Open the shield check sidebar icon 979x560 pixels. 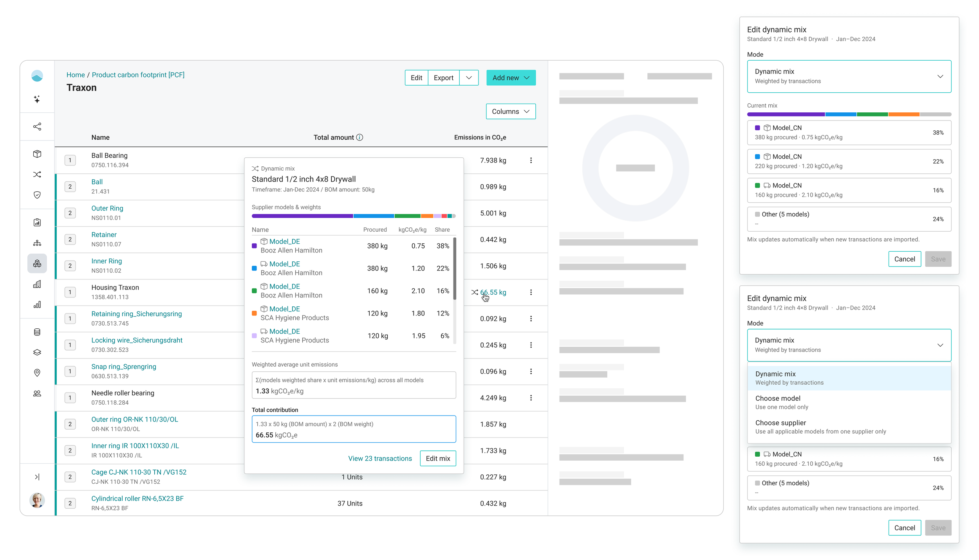click(x=37, y=195)
